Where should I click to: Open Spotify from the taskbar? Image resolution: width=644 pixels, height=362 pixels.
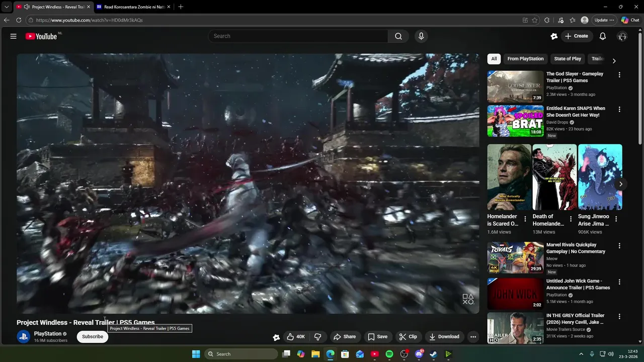coord(389,354)
